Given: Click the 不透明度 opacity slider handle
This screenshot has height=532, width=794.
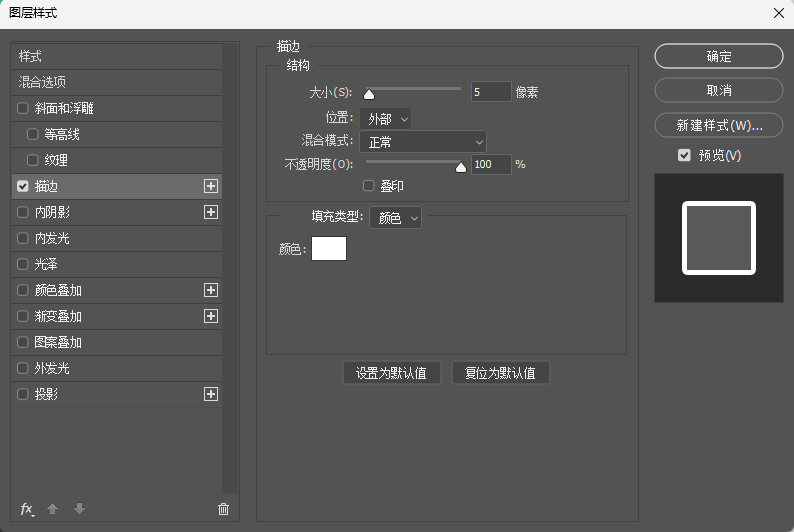Looking at the screenshot, I should [461, 167].
